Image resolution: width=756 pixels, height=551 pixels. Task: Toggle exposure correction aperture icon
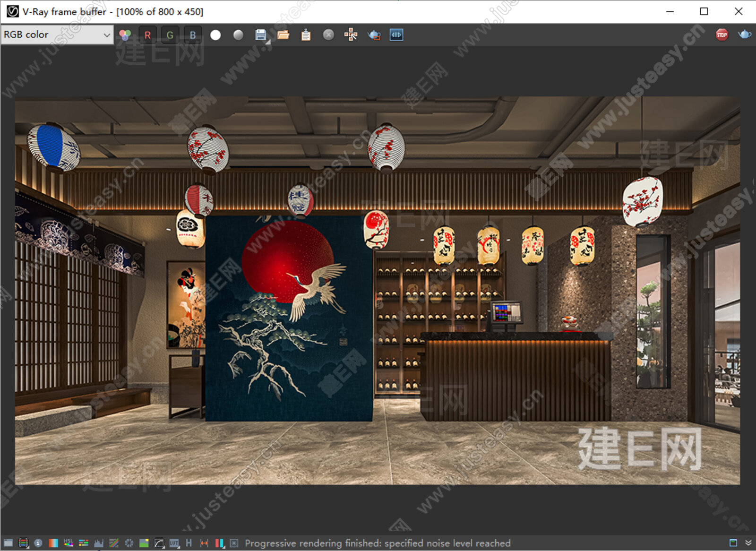point(129,543)
